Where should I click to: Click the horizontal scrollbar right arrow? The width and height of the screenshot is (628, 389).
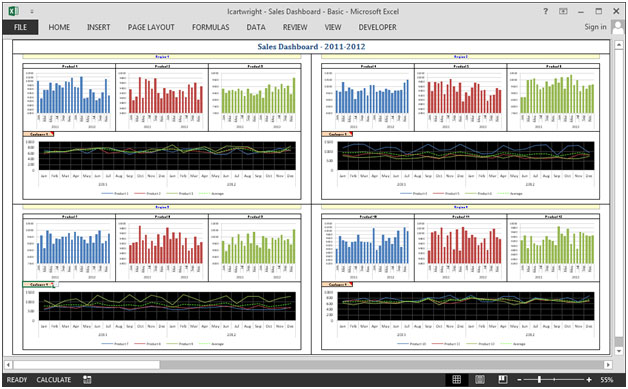tap(608, 365)
